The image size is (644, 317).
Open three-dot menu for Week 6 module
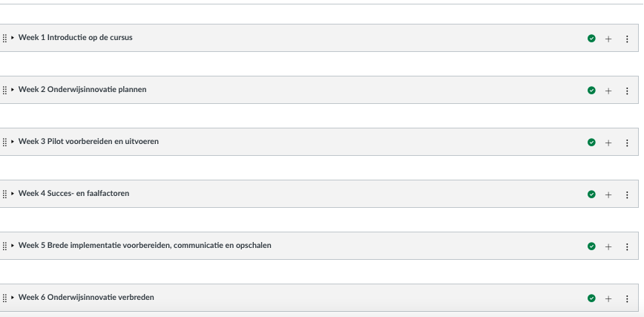[627, 298]
